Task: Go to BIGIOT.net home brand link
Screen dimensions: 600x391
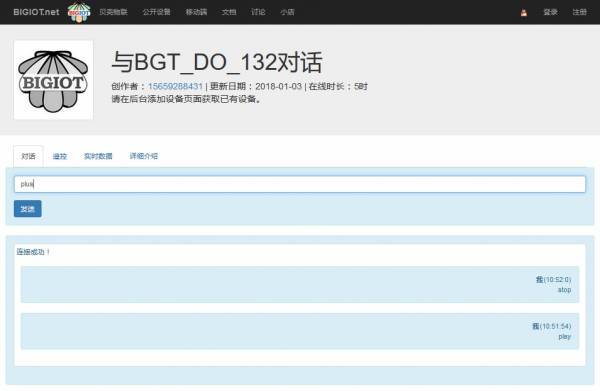Action: click(36, 12)
